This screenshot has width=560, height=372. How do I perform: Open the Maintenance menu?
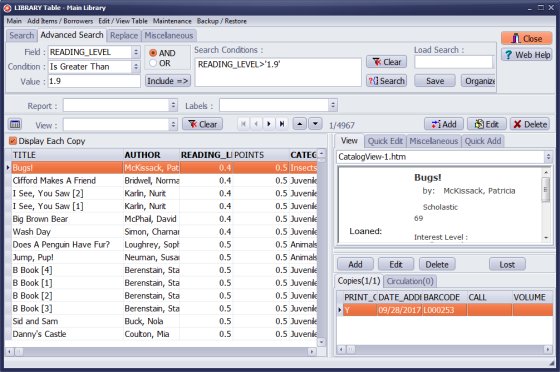point(172,21)
